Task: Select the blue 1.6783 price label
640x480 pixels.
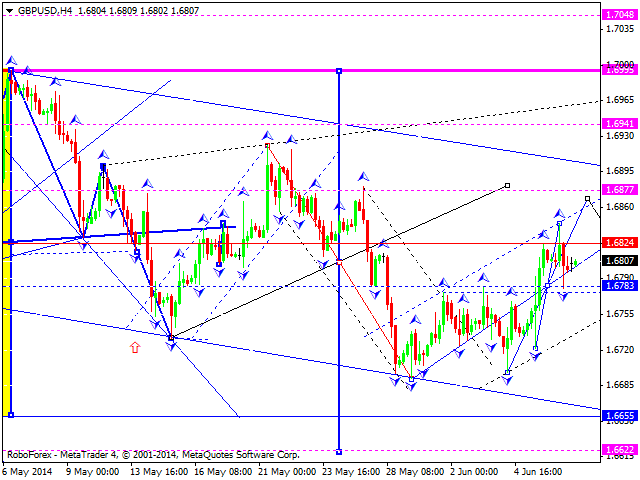Action: [x=617, y=286]
